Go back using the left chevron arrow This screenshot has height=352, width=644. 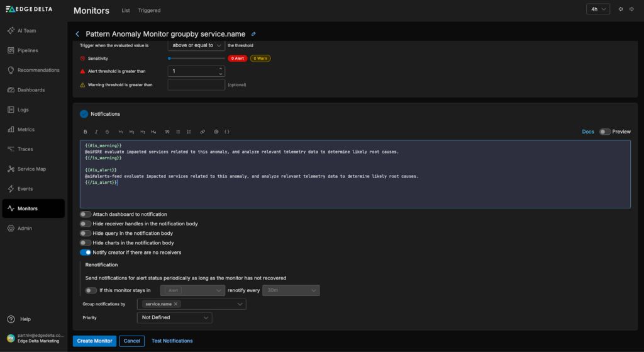(x=77, y=34)
